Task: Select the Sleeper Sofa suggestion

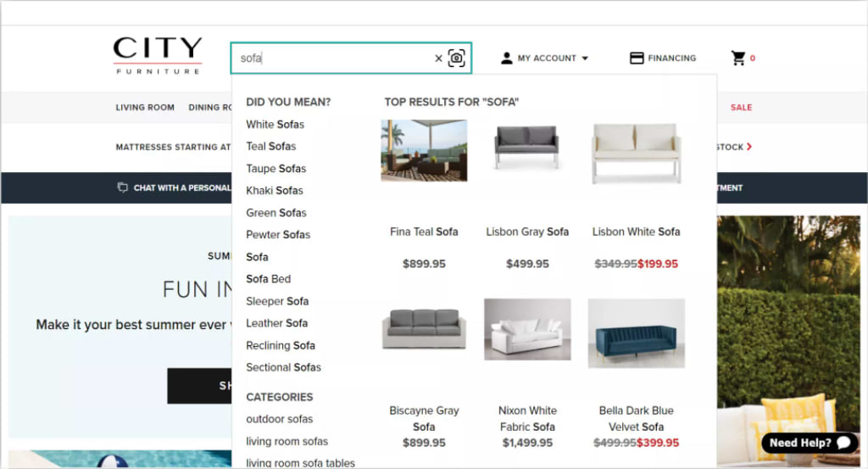Action: (277, 301)
